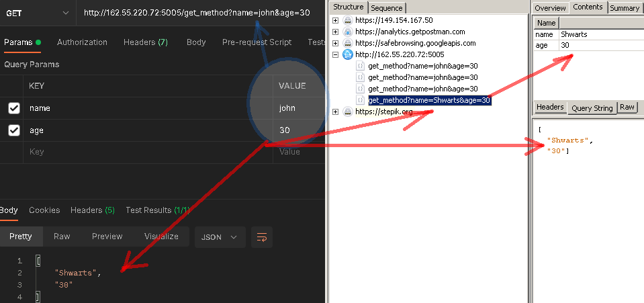Switch to the Raw sub-tab in Charles
This screenshot has height=303, width=644.
[x=627, y=107]
